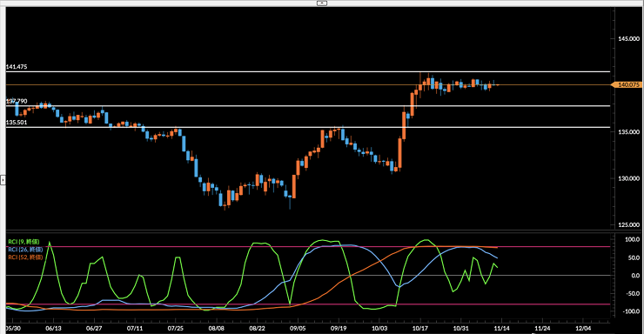Screen dimensions: 644x334
Task: Select the 135.501 horizontal line label
Action: click(x=17, y=123)
